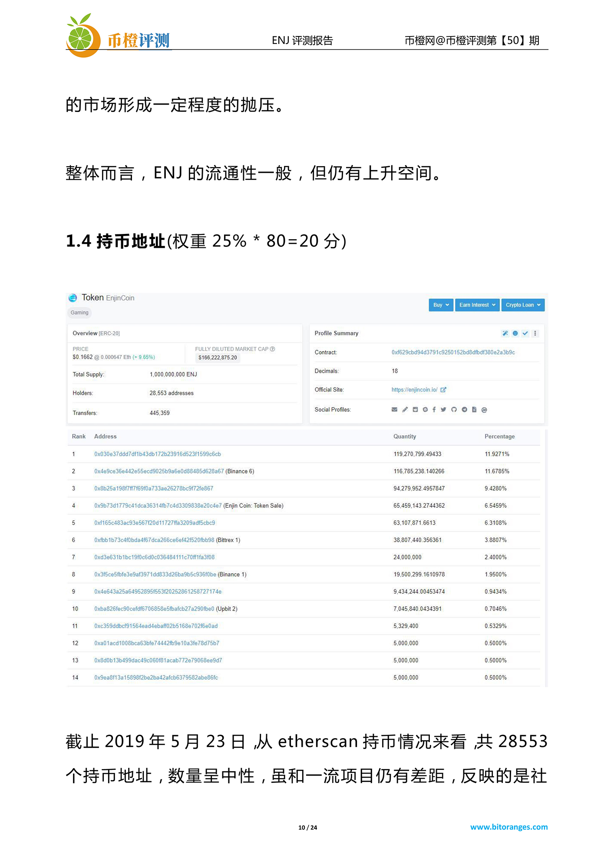The width and height of the screenshot is (614, 868).
Task: Click the 币橙评测 orange logo
Action: pos(118,36)
